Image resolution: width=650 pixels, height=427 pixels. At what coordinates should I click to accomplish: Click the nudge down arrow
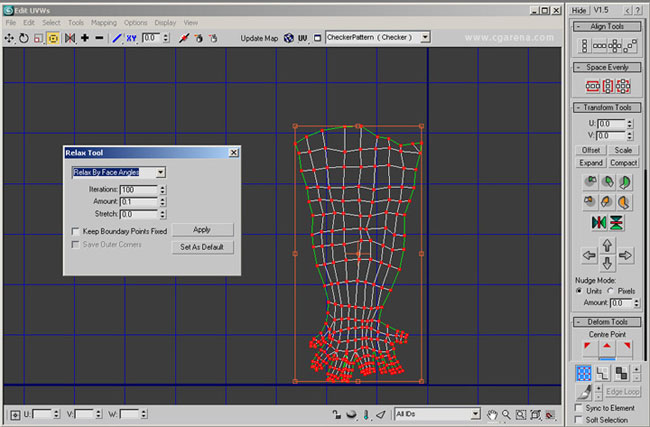pos(607,264)
